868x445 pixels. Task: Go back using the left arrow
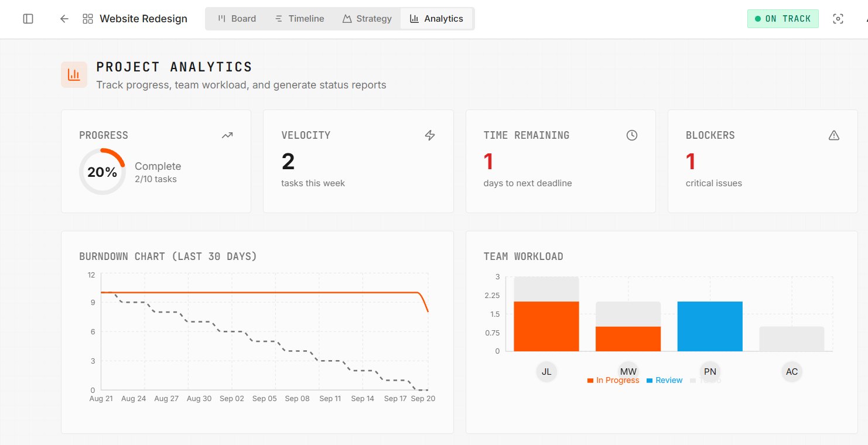click(64, 19)
